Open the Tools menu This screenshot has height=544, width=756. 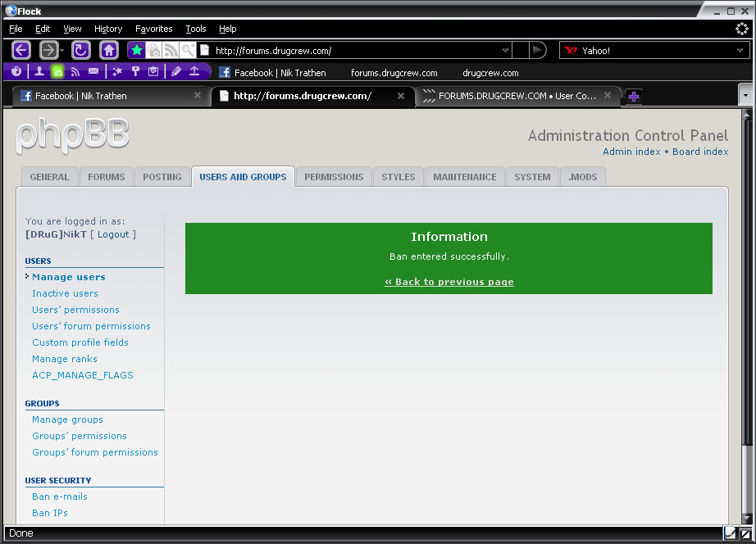pos(195,29)
